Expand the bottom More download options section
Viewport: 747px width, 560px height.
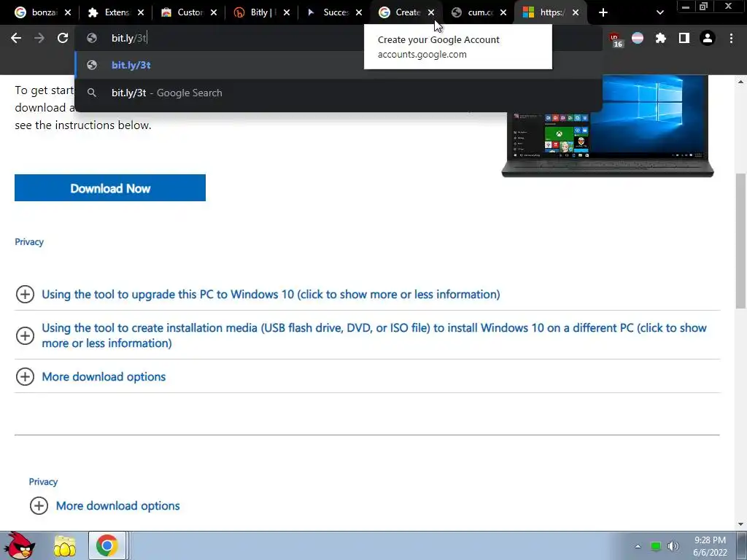(117, 506)
